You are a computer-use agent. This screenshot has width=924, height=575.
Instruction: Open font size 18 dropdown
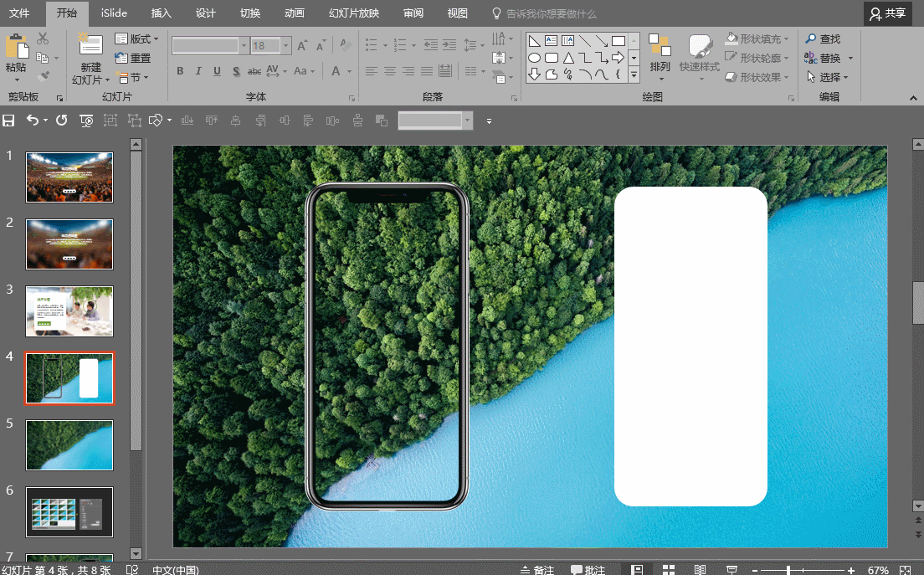point(285,45)
